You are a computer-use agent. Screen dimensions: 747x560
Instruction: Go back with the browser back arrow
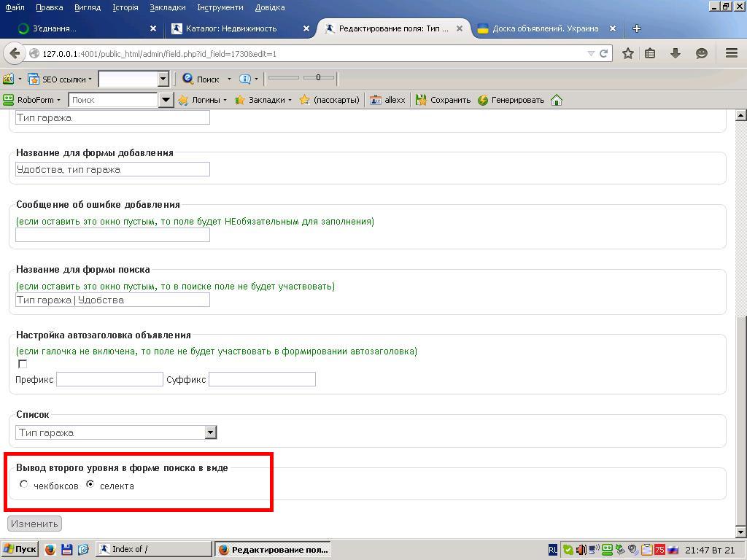15,53
